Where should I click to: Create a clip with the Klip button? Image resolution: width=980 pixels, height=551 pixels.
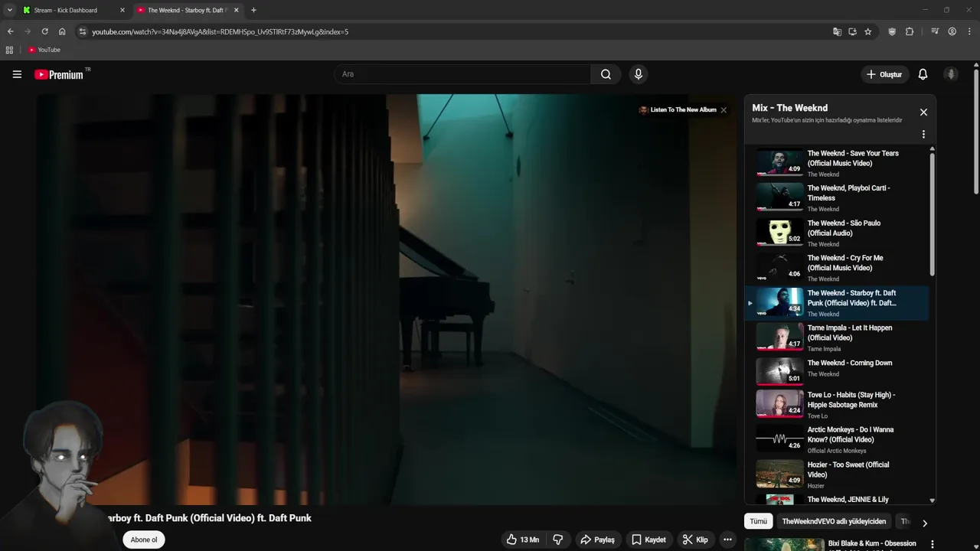click(x=695, y=540)
